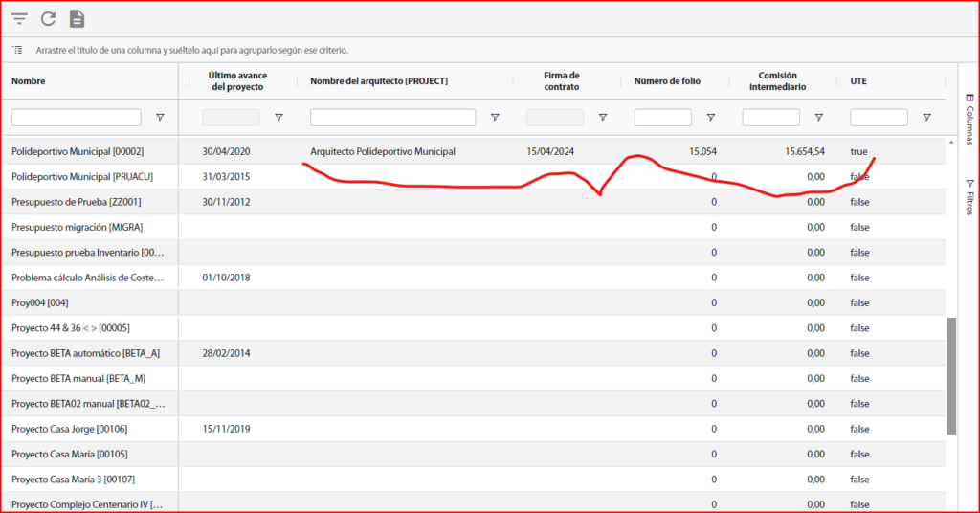Open filter menu for Comisión intermediario column
This screenshot has width=980, height=513.
pos(819,118)
